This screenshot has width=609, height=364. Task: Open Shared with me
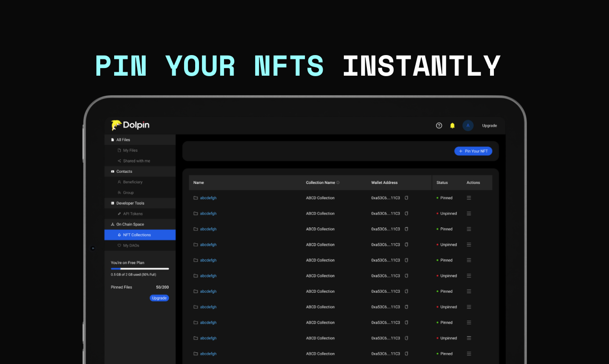point(140,161)
